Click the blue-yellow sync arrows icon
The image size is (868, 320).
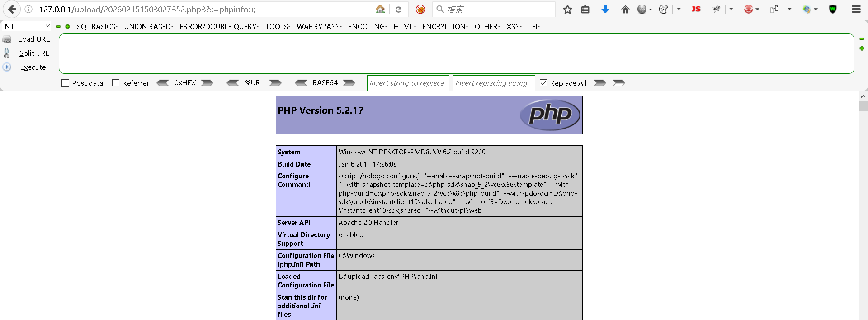click(807, 9)
